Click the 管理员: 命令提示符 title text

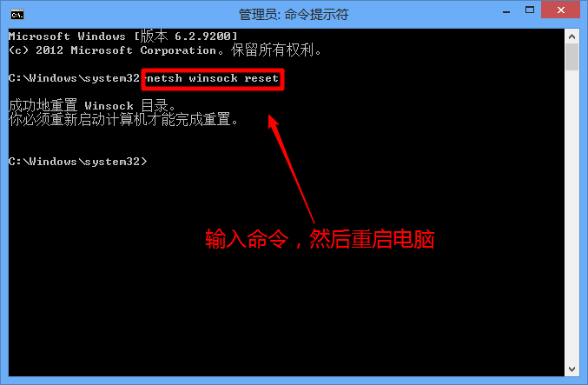tap(294, 15)
